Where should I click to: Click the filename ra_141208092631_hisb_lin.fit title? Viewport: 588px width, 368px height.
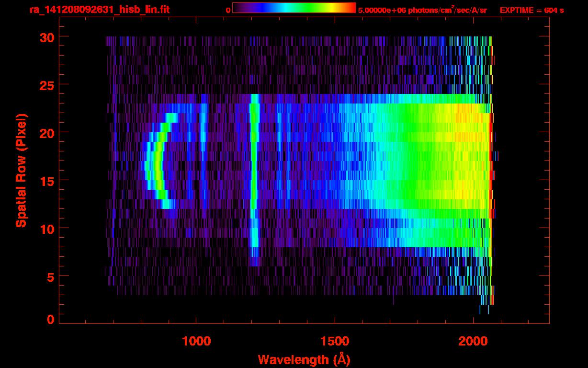(99, 10)
